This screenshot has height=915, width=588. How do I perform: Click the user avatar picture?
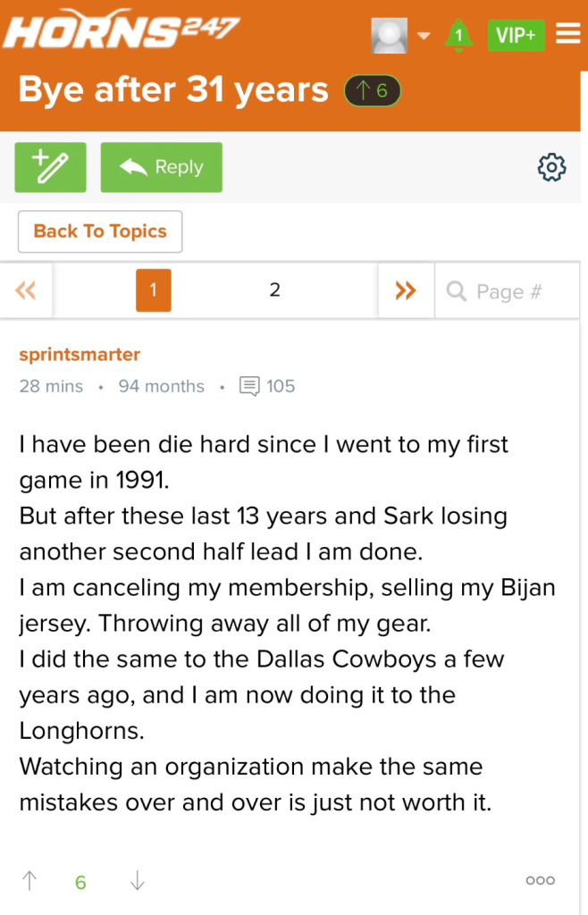(x=389, y=36)
